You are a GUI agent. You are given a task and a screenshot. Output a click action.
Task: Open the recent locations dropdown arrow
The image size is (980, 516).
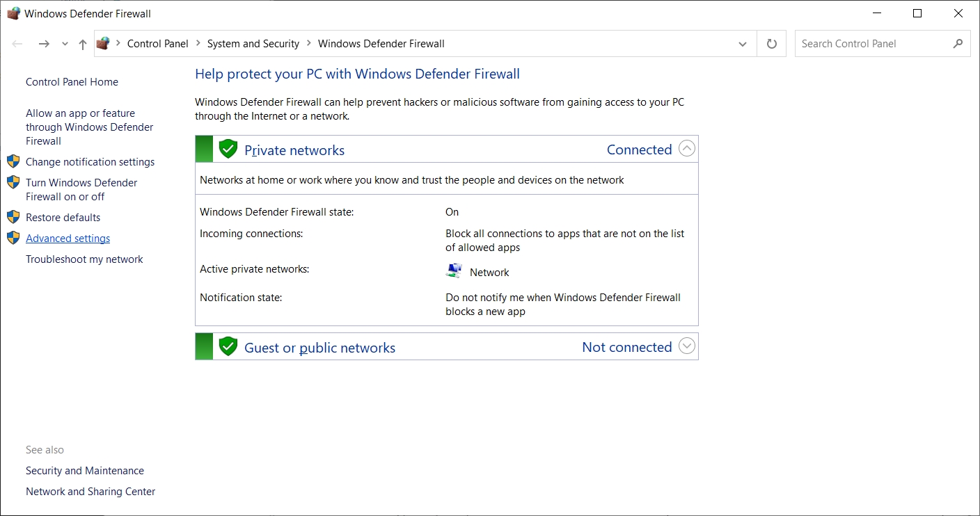point(65,44)
